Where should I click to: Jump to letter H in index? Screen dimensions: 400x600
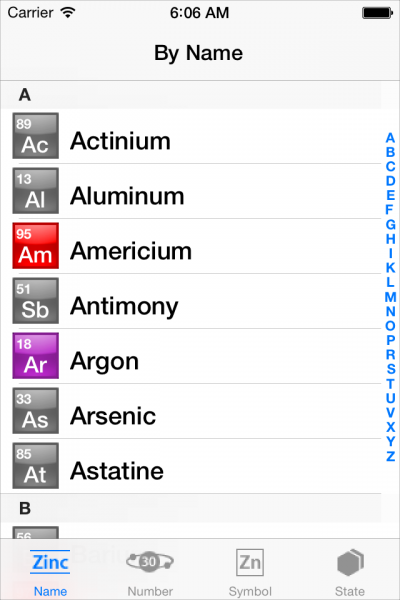[390, 239]
